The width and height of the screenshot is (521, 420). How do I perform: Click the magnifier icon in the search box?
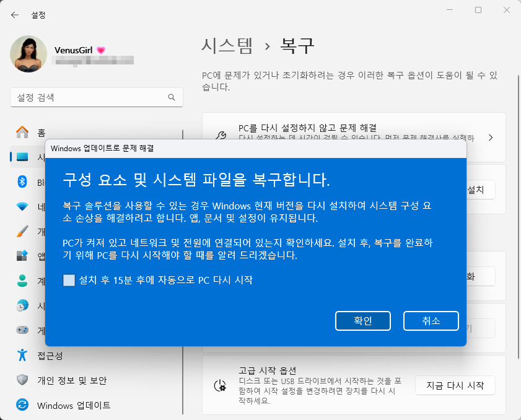click(172, 97)
